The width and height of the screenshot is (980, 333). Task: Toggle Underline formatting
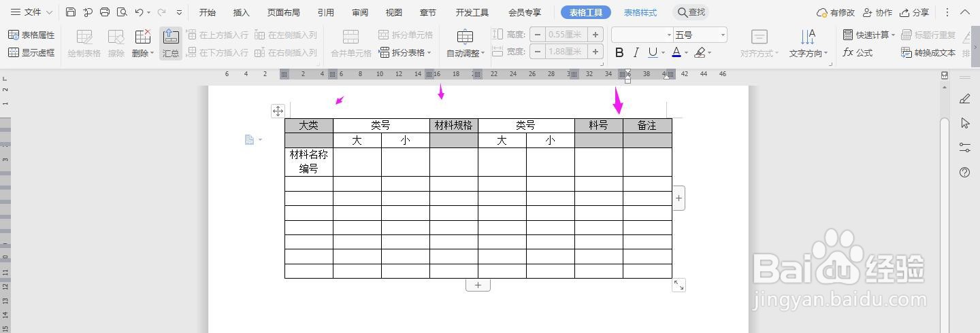point(653,52)
